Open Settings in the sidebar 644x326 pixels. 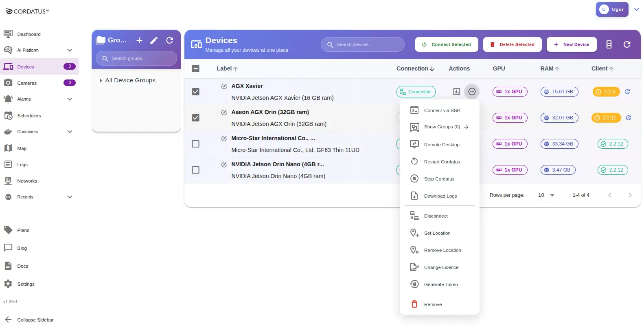tap(39, 284)
